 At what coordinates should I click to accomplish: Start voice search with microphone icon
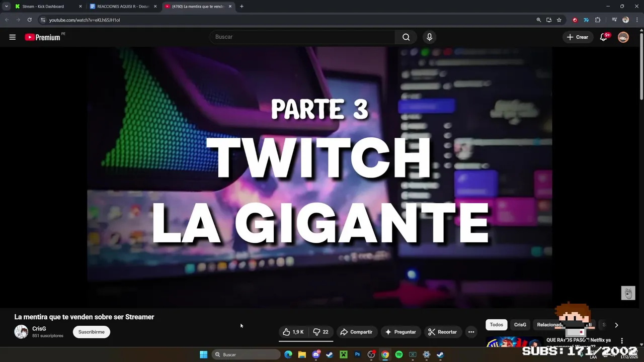[x=429, y=37]
